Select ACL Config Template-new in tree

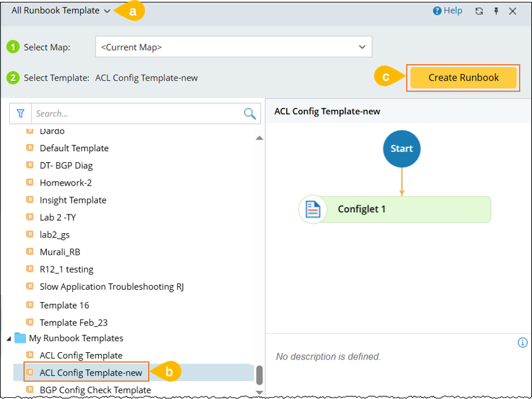[x=90, y=372]
